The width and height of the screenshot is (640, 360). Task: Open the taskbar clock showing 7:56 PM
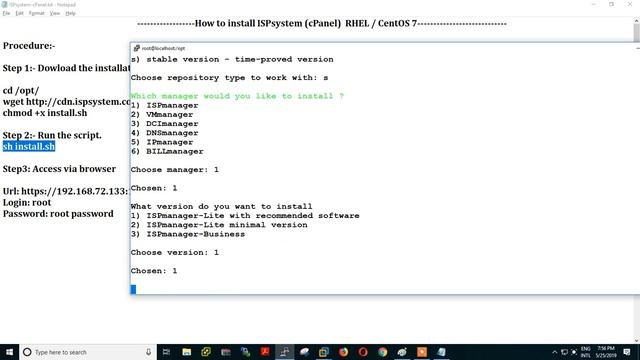click(606, 352)
